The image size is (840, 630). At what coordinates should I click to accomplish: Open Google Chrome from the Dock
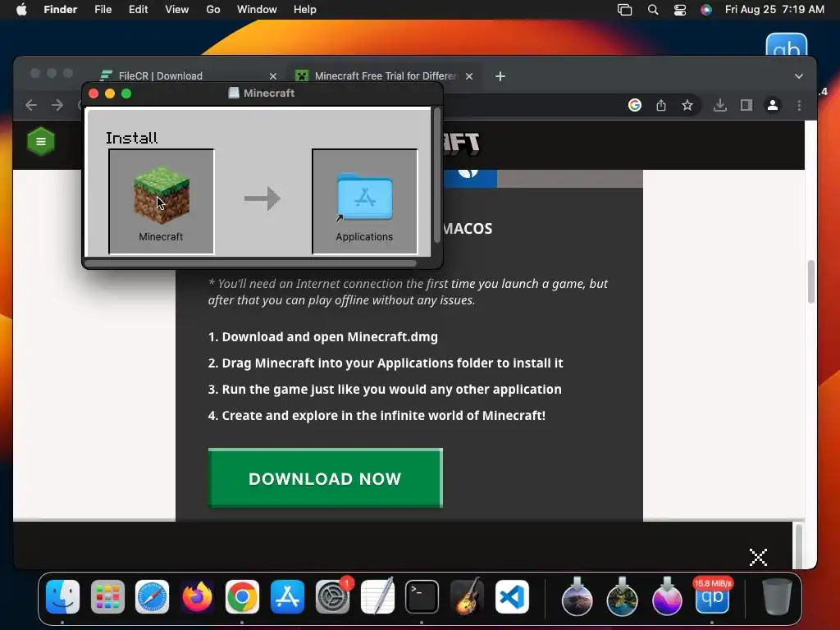pos(242,597)
